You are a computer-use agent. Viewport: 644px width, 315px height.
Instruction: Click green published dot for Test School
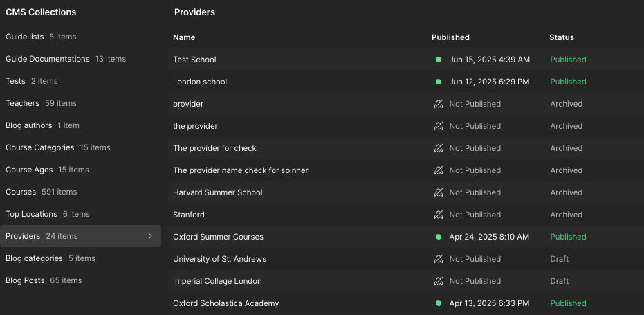439,60
